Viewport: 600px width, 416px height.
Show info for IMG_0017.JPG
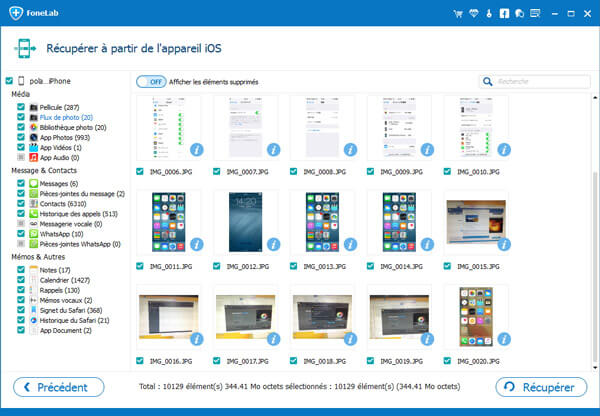[274, 339]
